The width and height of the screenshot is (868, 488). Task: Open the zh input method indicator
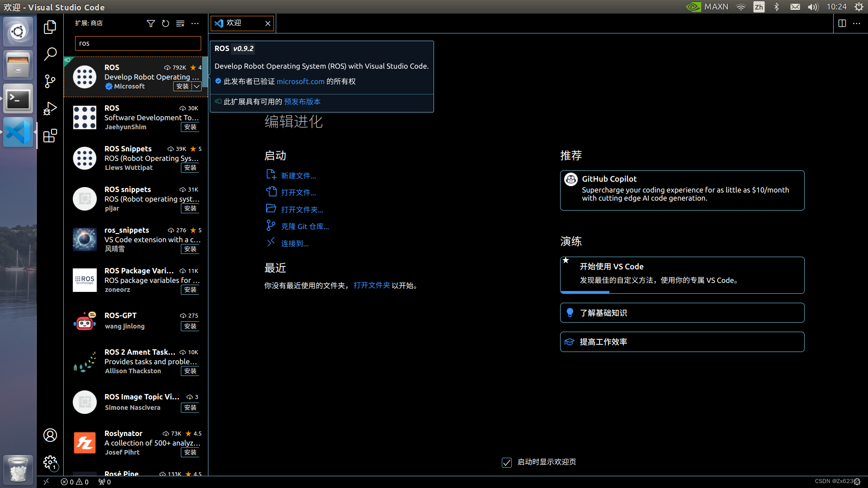(759, 7)
